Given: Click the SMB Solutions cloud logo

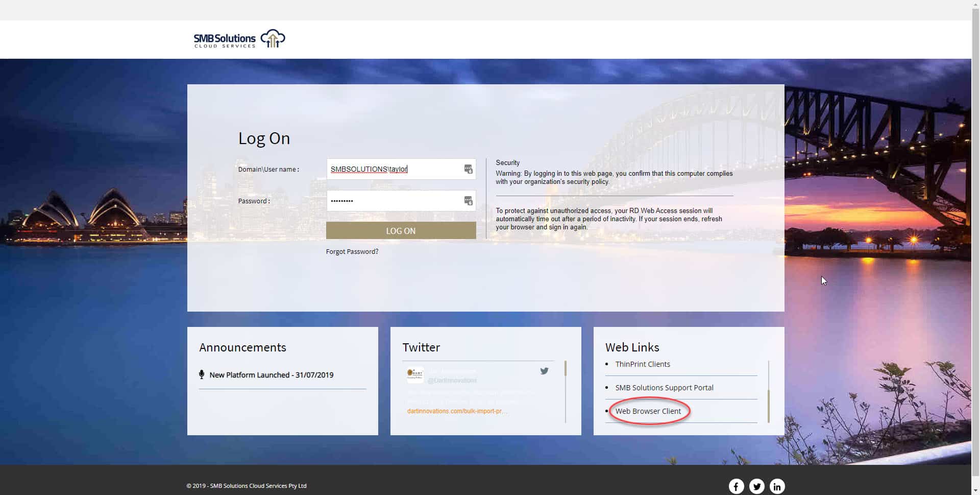Looking at the screenshot, I should tap(239, 39).
